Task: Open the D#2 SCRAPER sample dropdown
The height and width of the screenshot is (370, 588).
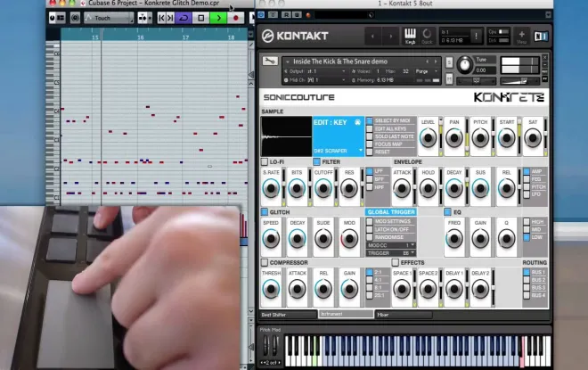Action: click(339, 151)
